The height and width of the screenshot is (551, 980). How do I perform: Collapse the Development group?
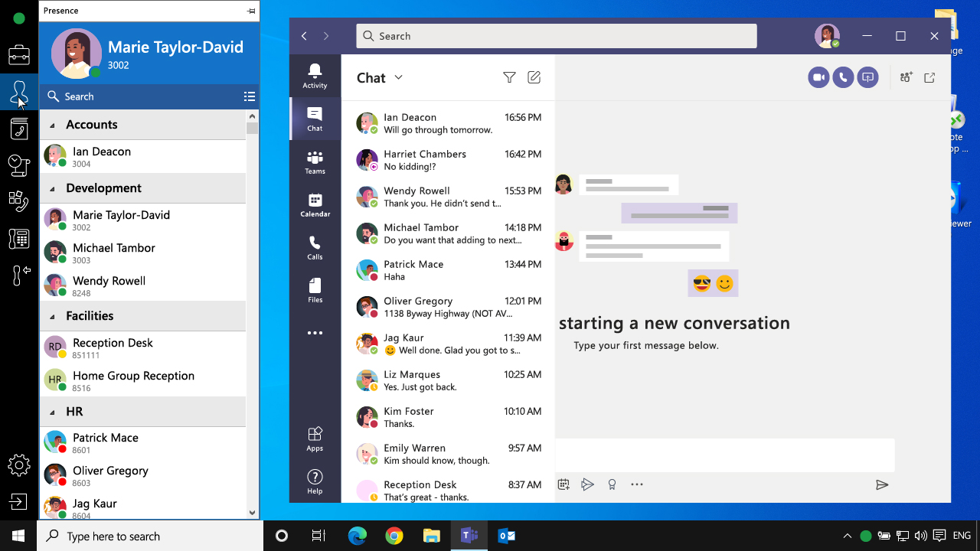point(53,188)
